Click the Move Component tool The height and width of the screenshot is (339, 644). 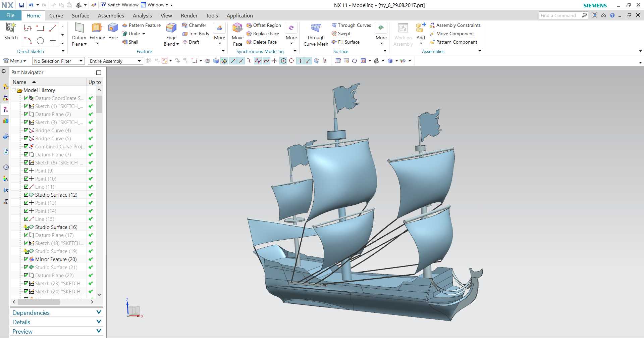452,34
